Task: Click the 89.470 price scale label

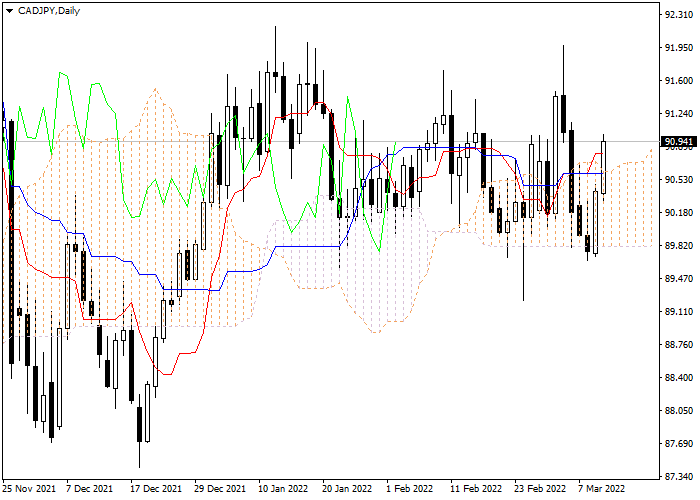Action: click(x=679, y=279)
